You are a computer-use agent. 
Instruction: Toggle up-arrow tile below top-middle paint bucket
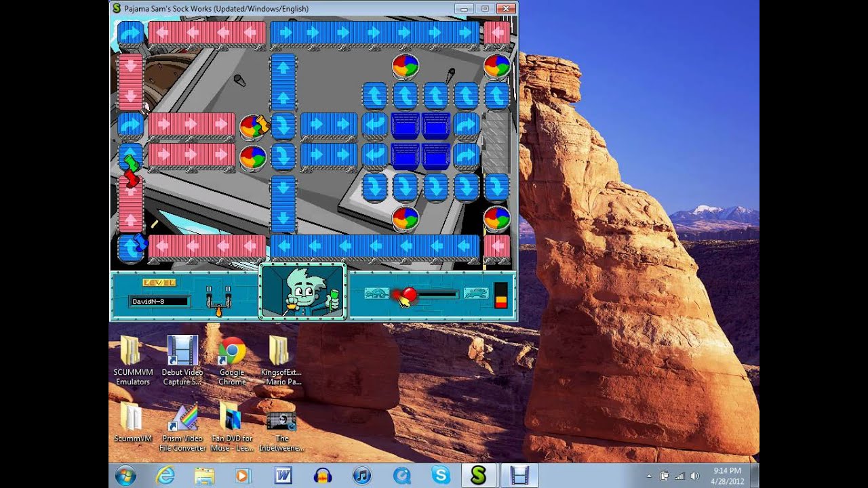point(406,96)
